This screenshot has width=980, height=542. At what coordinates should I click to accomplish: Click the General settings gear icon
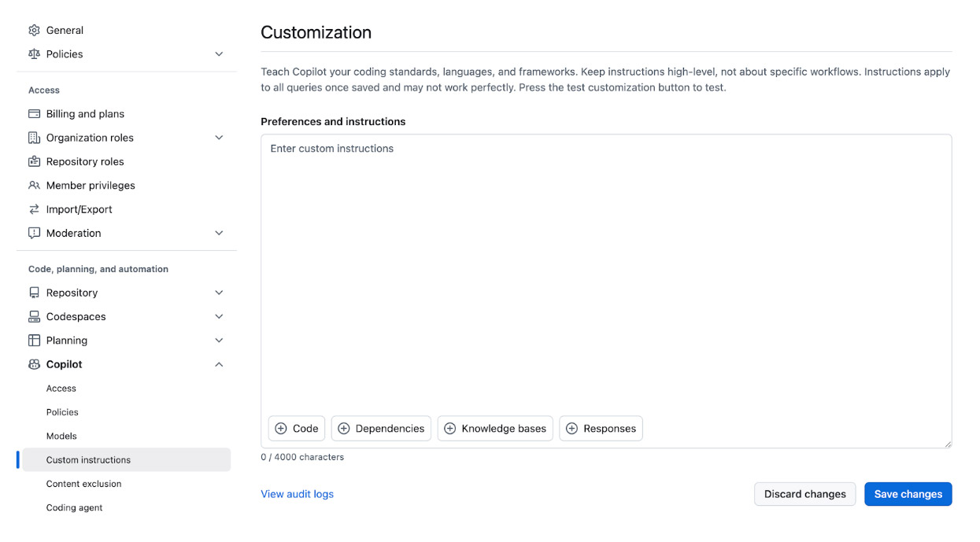[x=34, y=30]
